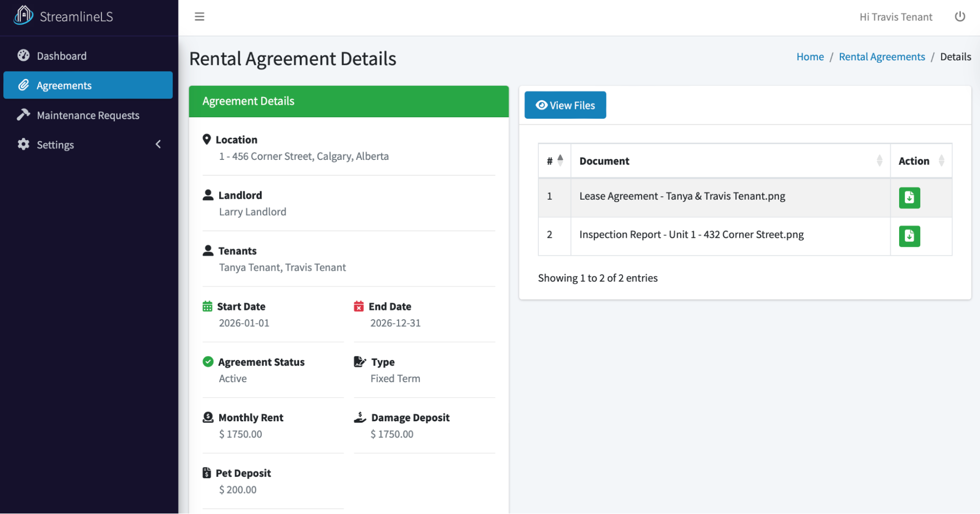Switch to the Dashboard menu item
Image resolution: width=980 pixels, height=514 pixels.
pos(62,55)
